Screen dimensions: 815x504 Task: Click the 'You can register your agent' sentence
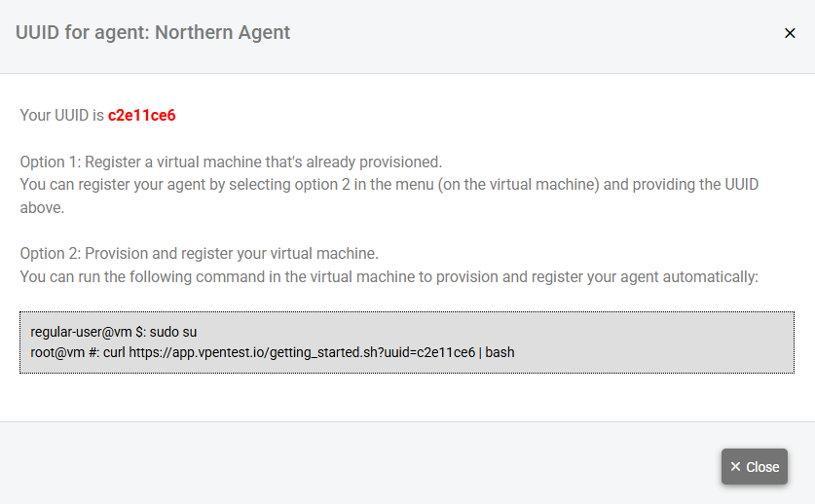pyautogui.click(x=389, y=184)
